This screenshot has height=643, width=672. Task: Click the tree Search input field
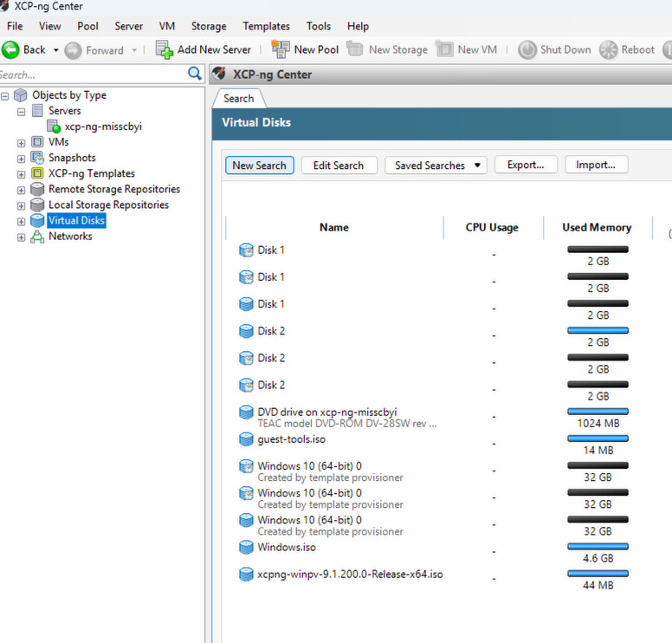[x=92, y=75]
